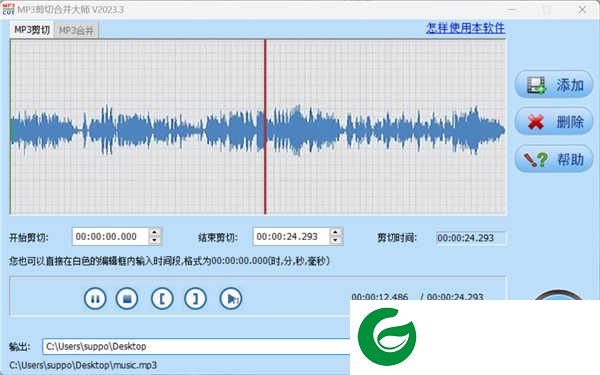Viewport: 600px width, 375px height.
Task: Switch to the MP3合并 tab
Action: click(76, 30)
